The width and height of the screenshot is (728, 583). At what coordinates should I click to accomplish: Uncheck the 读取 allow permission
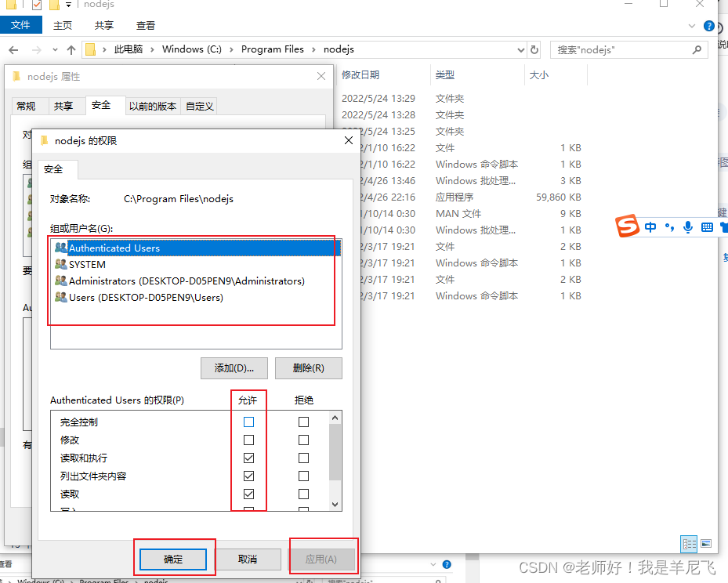[x=248, y=494]
